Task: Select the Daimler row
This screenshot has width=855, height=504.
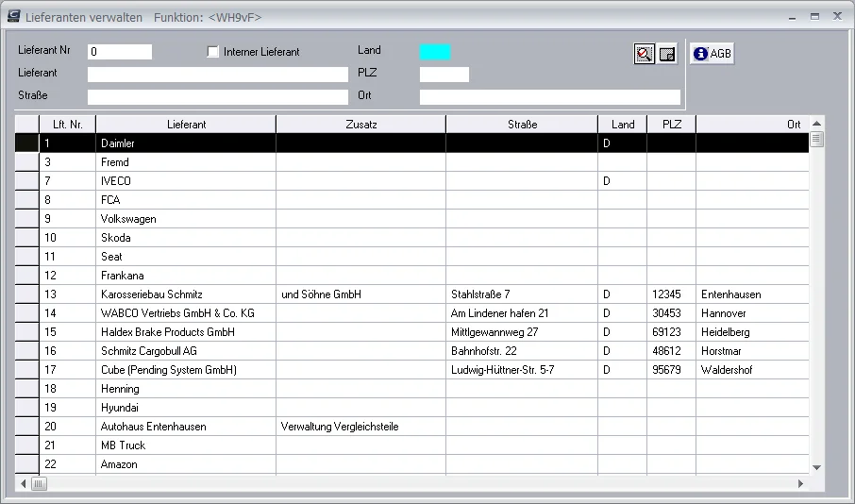Action: [411, 143]
